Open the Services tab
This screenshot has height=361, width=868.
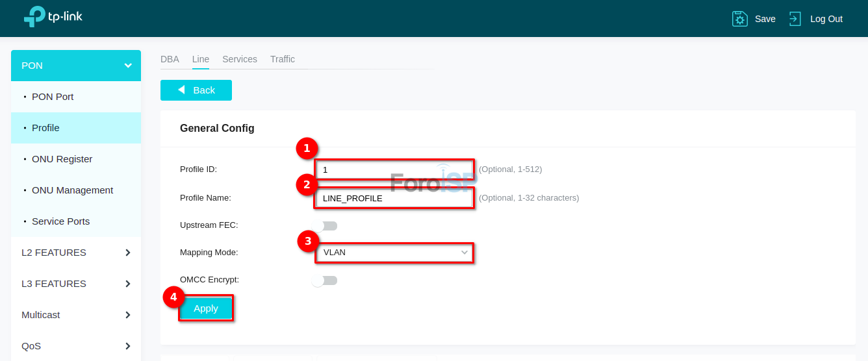[x=240, y=59]
